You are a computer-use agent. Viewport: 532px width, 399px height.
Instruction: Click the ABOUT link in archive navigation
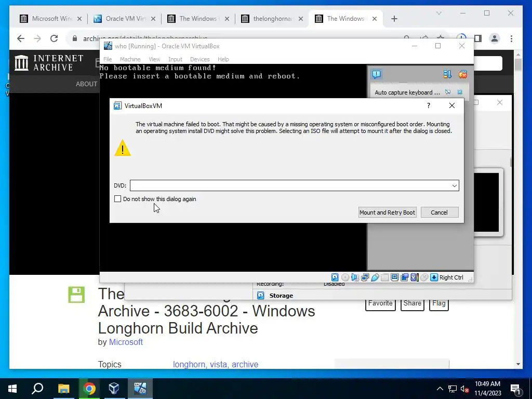pos(86,84)
